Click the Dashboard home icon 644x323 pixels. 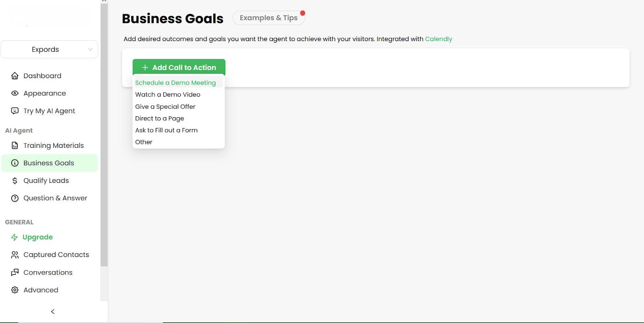click(x=15, y=76)
